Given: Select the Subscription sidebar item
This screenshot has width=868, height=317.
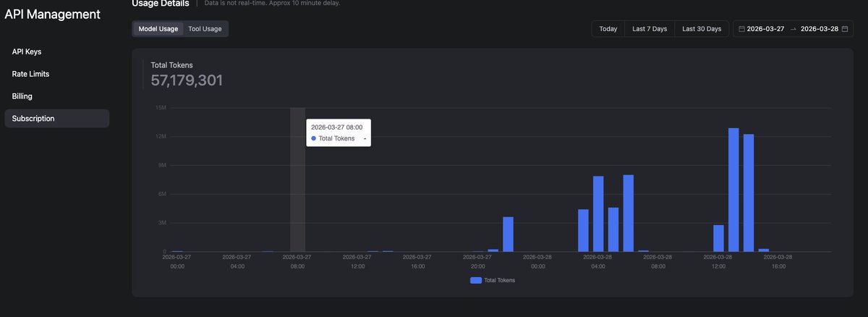Looking at the screenshot, I should (x=56, y=119).
